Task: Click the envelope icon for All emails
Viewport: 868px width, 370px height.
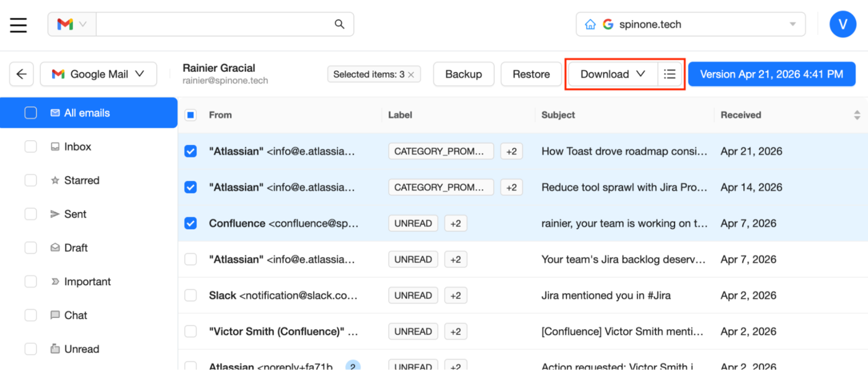Action: 55,113
